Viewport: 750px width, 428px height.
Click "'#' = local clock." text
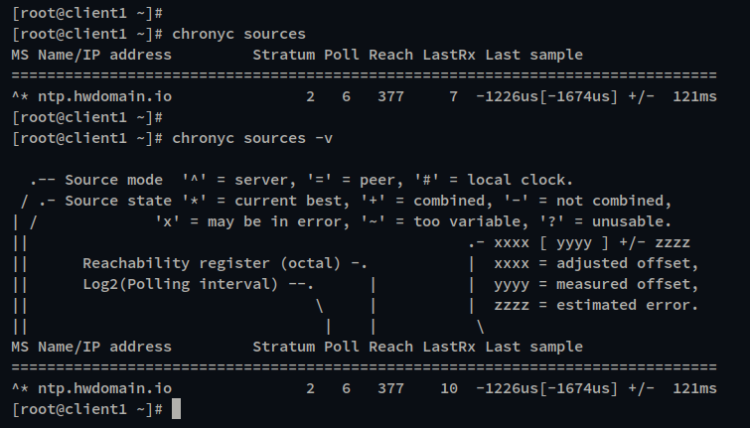[494, 180]
